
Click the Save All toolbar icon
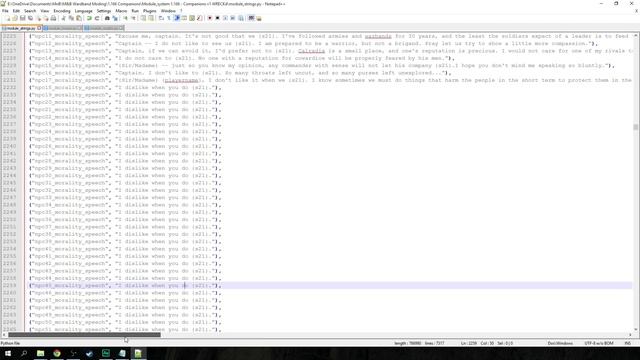pos(31,18)
